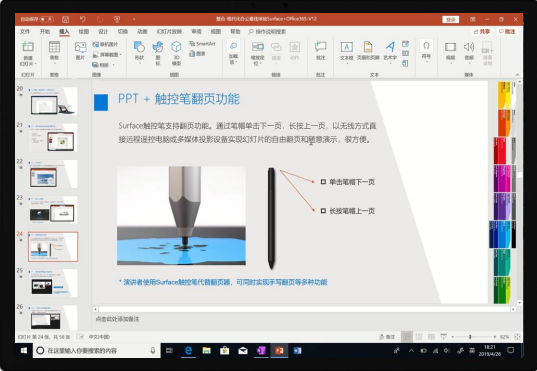
Task: Open the 幻灯片放映 (Slide Show) tab
Action: click(x=169, y=32)
